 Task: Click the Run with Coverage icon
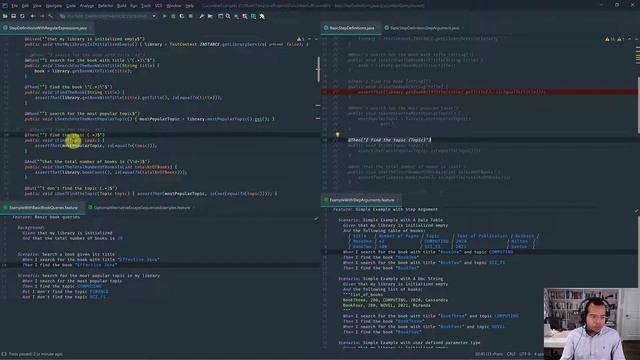click(182, 16)
